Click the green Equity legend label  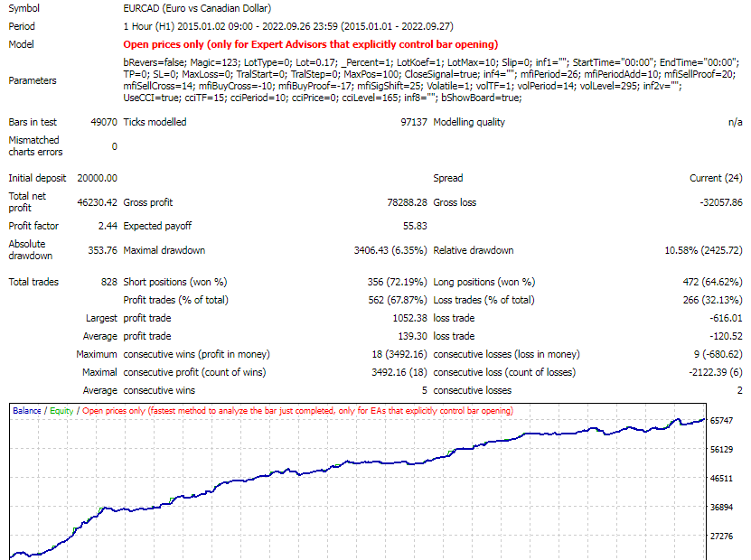coord(61,411)
